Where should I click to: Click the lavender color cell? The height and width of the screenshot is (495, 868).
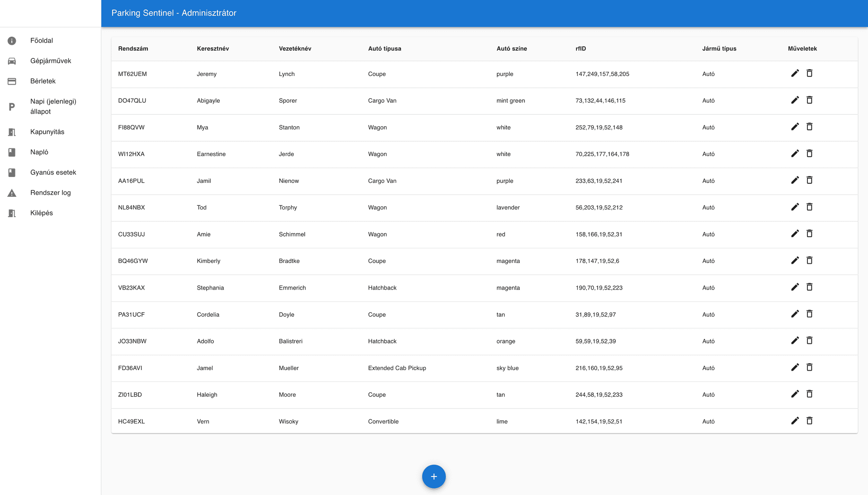tap(508, 208)
